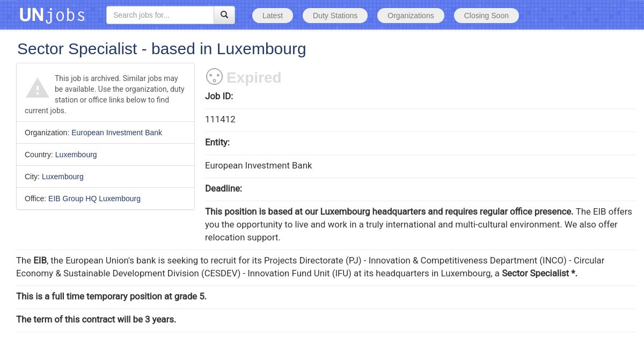Click the Sector Specialist job title heading
Screen dimensions: 644x337
[x=162, y=49]
